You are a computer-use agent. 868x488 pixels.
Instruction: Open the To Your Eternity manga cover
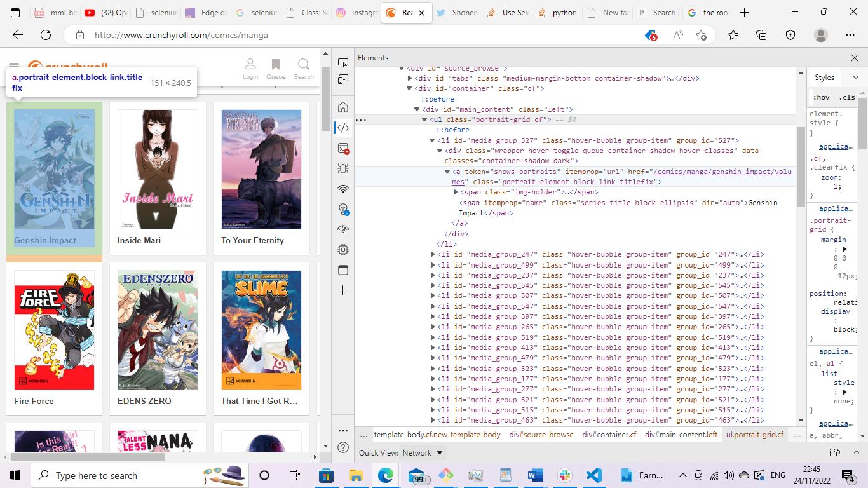[261, 169]
